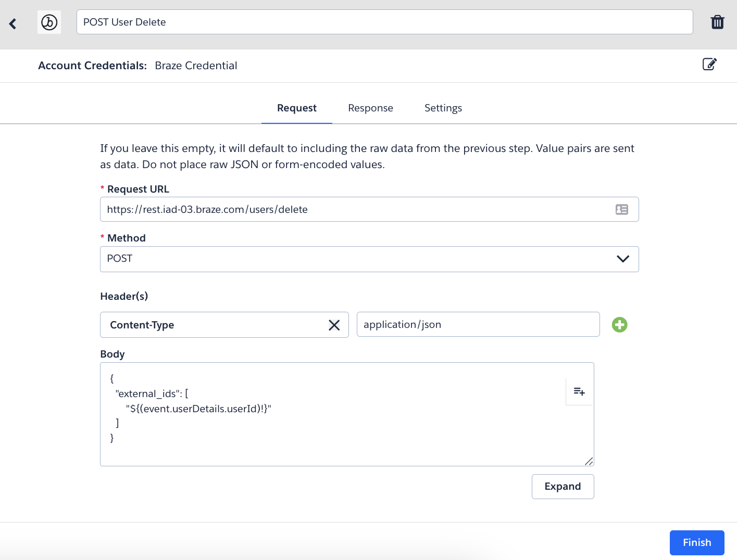Viewport: 737px width, 560px height.
Task: Focus the POST User Delete name field
Action: point(384,22)
